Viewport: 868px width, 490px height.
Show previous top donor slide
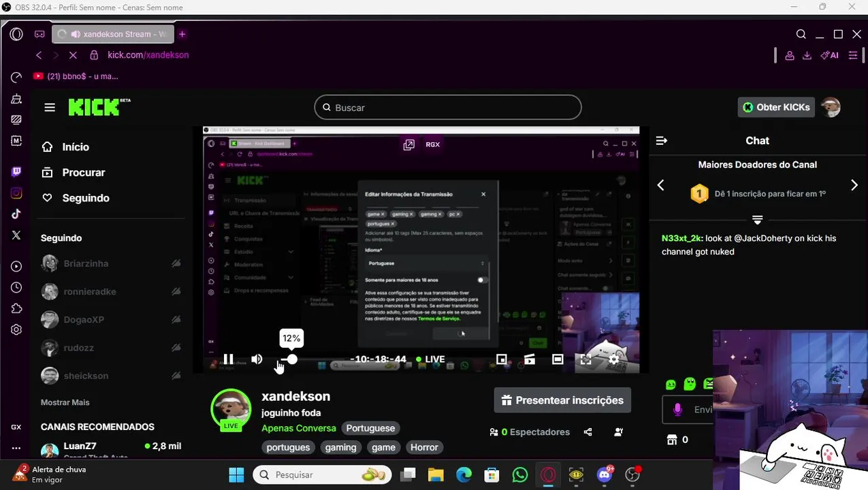click(x=660, y=185)
